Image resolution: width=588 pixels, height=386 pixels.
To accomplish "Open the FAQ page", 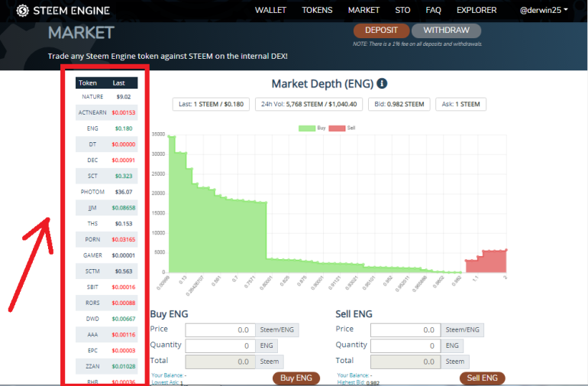I will pos(434,11).
